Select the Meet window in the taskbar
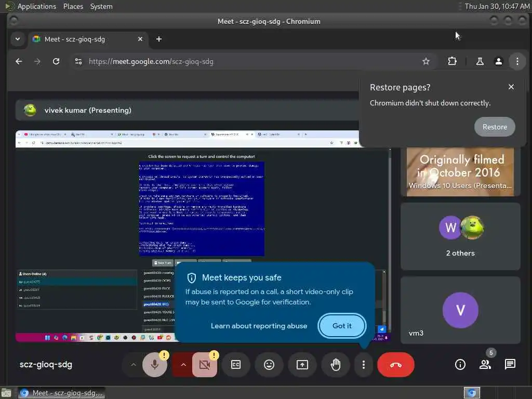This screenshot has width=532, height=399. [x=61, y=393]
